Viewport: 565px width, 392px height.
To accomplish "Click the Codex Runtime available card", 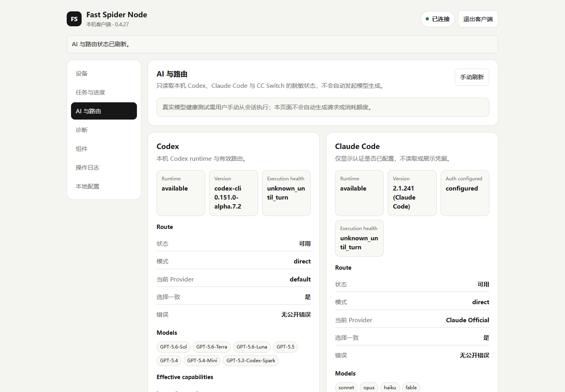I will [x=181, y=193].
